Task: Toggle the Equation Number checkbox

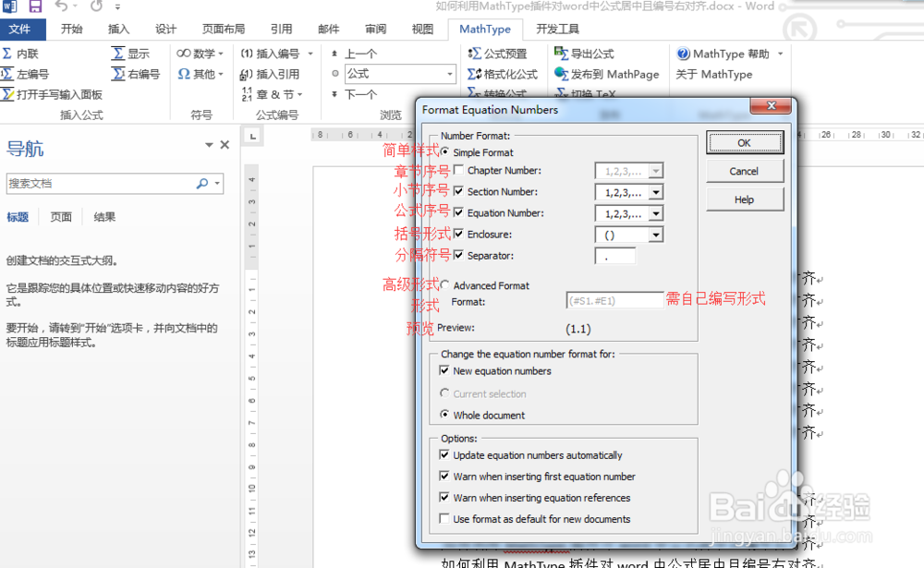Action: click(x=458, y=212)
